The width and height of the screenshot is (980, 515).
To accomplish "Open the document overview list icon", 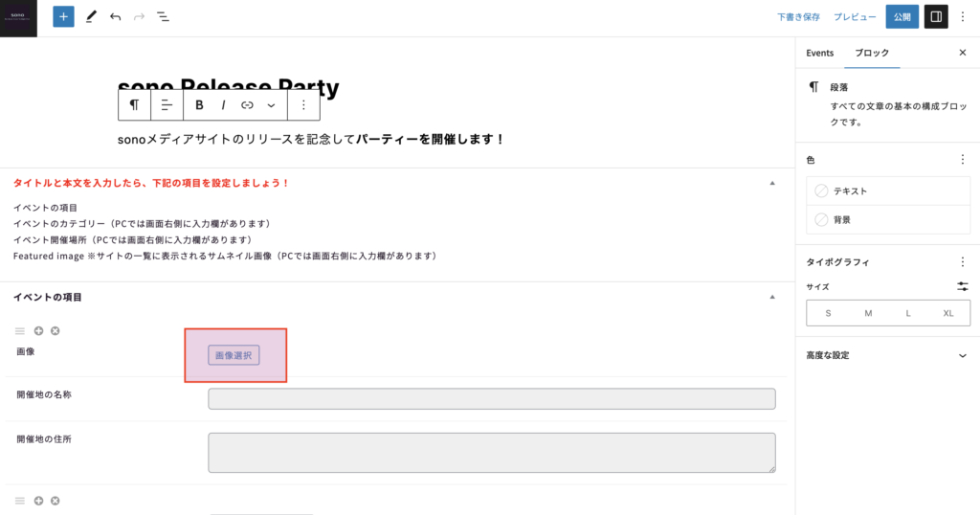I will click(x=163, y=17).
